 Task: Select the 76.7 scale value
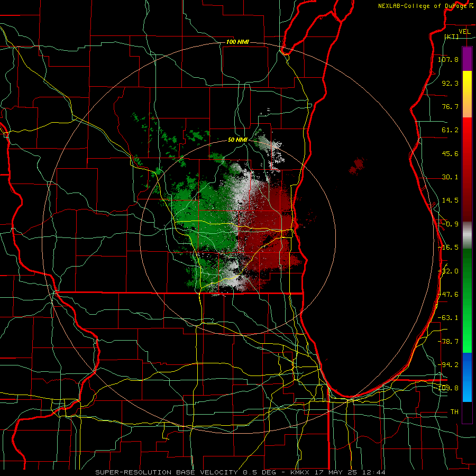[450, 106]
